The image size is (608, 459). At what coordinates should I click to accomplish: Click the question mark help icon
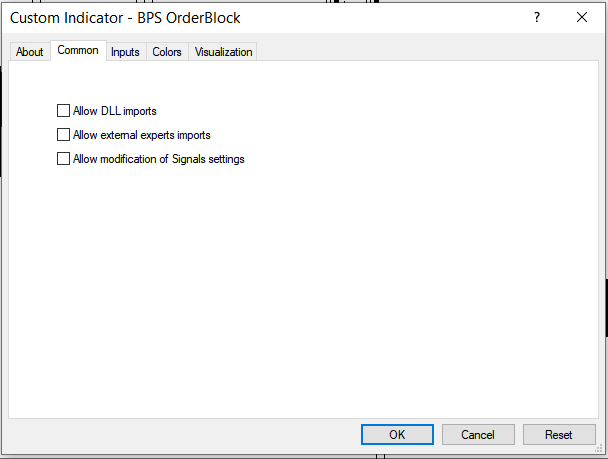coord(537,17)
